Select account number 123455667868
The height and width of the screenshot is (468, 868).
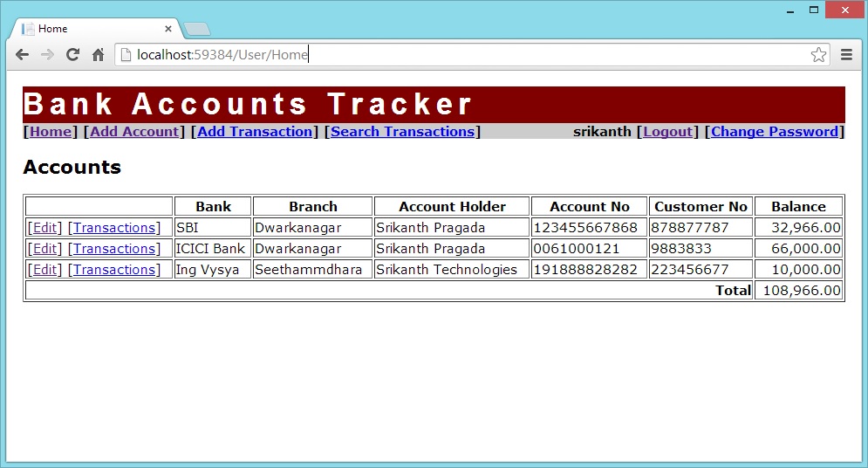[589, 228]
